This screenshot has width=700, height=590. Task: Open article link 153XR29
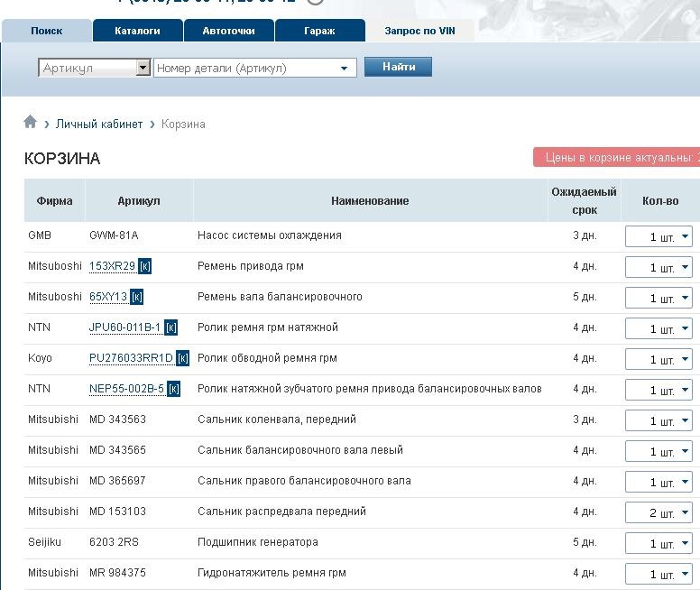pyautogui.click(x=112, y=266)
